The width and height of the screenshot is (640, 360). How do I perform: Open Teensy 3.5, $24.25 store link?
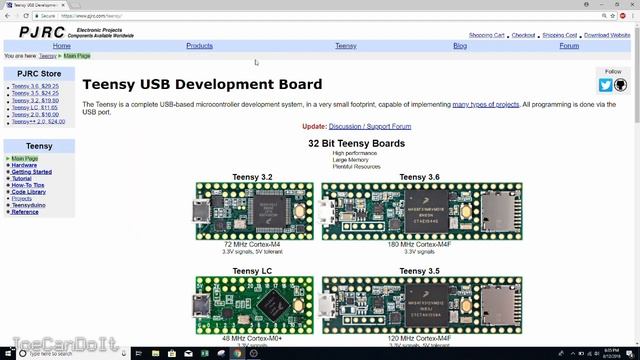click(35, 93)
